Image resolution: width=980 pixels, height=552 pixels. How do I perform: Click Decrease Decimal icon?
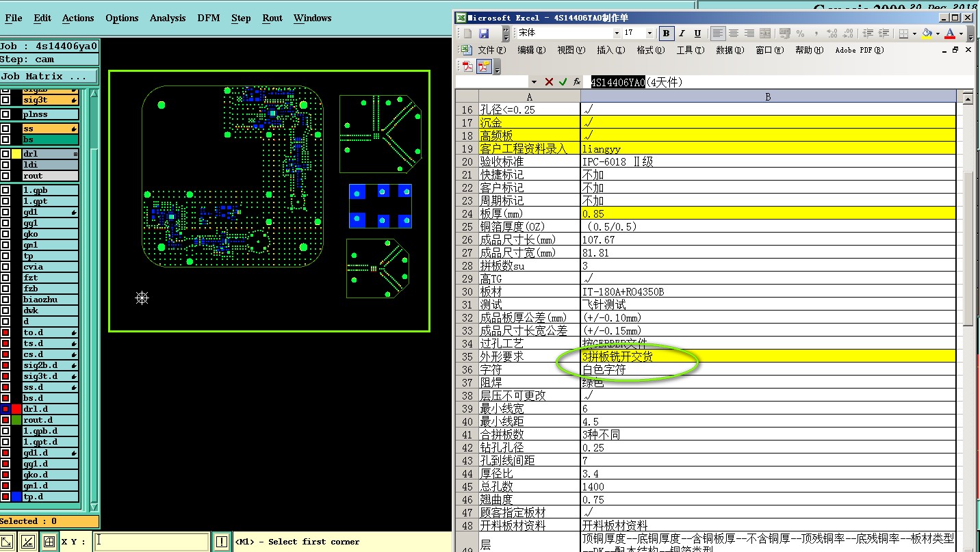click(848, 34)
